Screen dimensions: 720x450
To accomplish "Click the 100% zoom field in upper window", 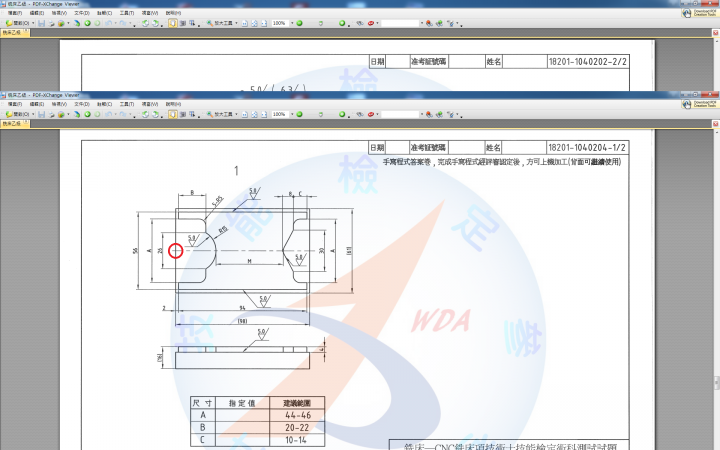I will pyautogui.click(x=280, y=23).
